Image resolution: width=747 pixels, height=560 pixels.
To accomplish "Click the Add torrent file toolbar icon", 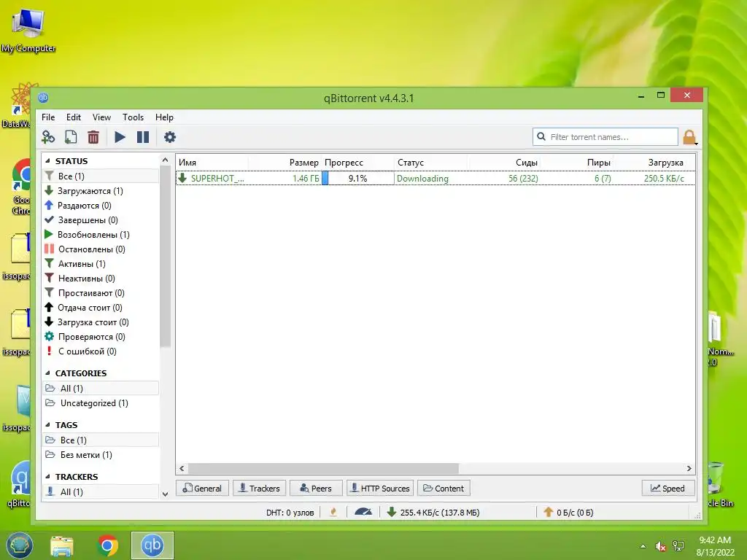I will (71, 137).
